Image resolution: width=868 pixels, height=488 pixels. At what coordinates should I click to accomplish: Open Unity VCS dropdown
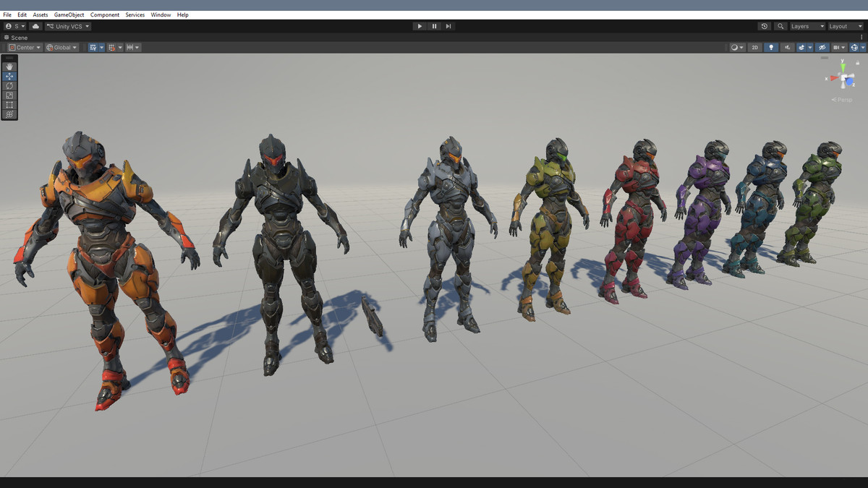point(68,26)
